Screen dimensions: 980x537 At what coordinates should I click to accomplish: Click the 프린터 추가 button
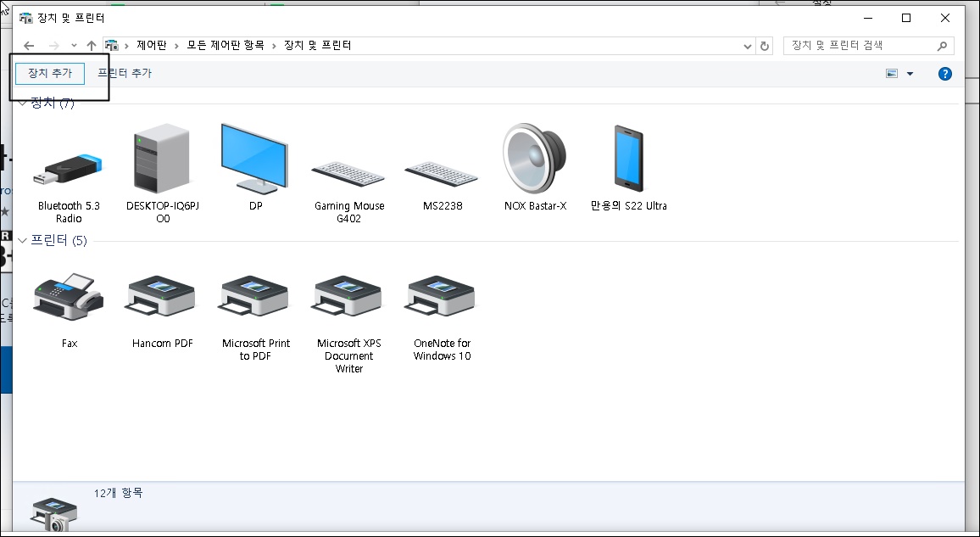tap(125, 73)
